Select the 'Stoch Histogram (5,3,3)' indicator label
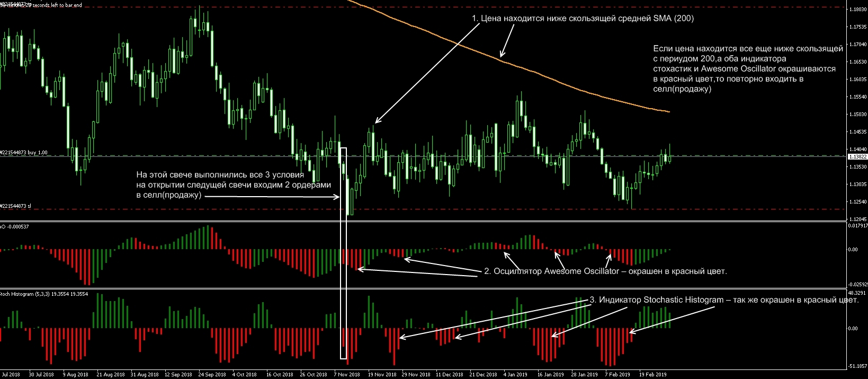Image resolution: width=868 pixels, height=379 pixels. (x=44, y=294)
